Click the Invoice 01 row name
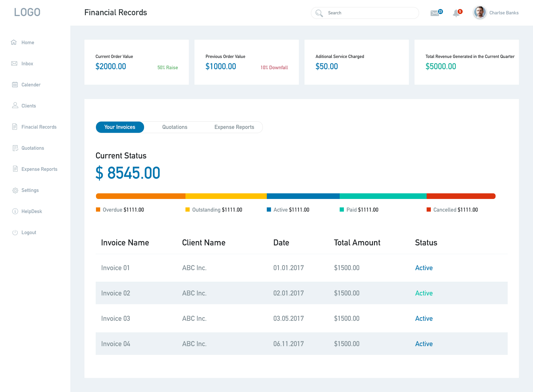 point(115,268)
